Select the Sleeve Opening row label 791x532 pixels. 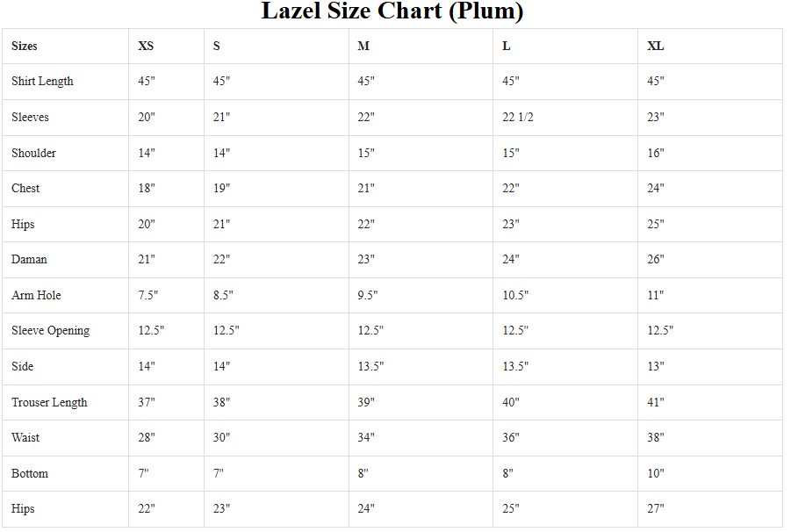point(50,331)
